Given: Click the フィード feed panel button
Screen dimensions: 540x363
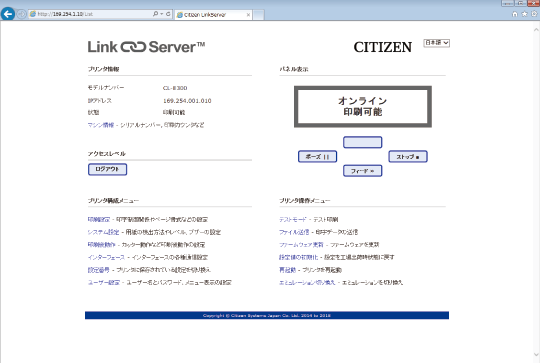Looking at the screenshot, I should (x=362, y=170).
